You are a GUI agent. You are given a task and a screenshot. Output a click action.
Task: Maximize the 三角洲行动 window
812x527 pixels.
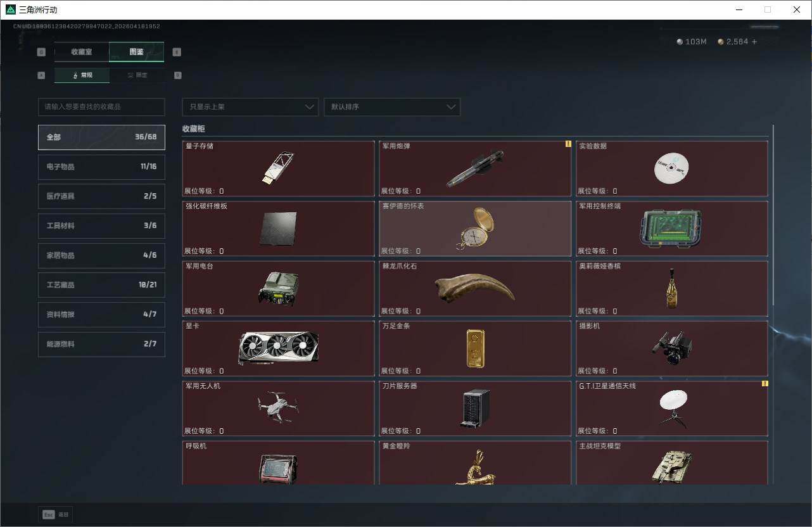point(768,10)
